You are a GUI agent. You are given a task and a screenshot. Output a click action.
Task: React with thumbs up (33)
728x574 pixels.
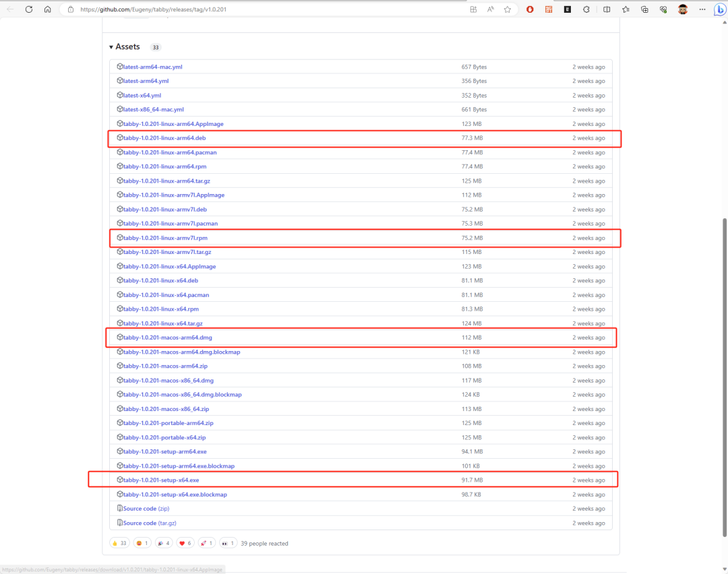(x=119, y=543)
